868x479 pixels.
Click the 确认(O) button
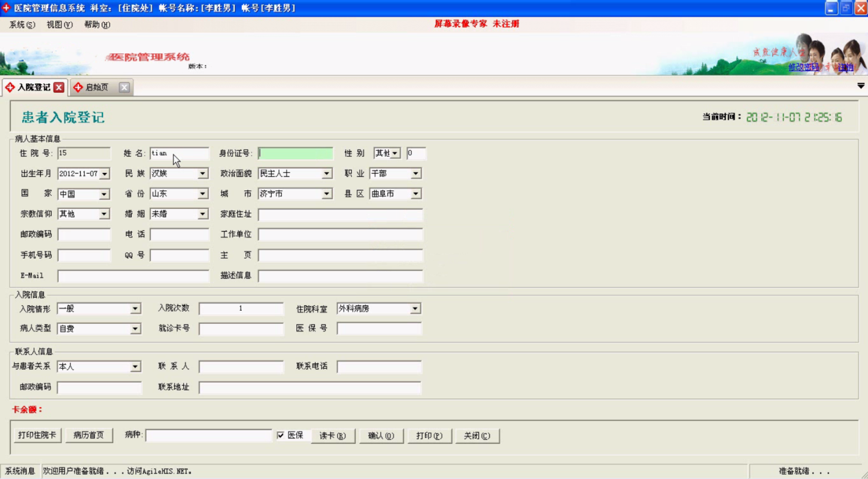pos(381,436)
